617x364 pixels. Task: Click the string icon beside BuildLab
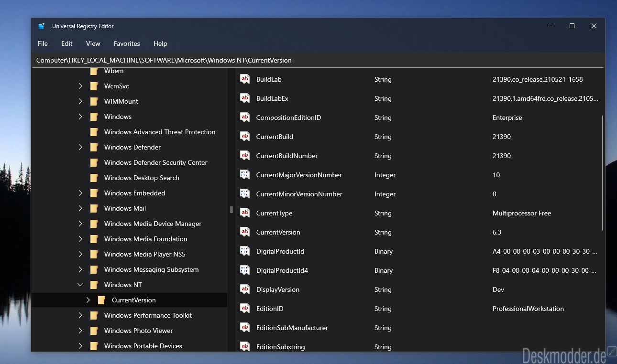[x=245, y=79]
